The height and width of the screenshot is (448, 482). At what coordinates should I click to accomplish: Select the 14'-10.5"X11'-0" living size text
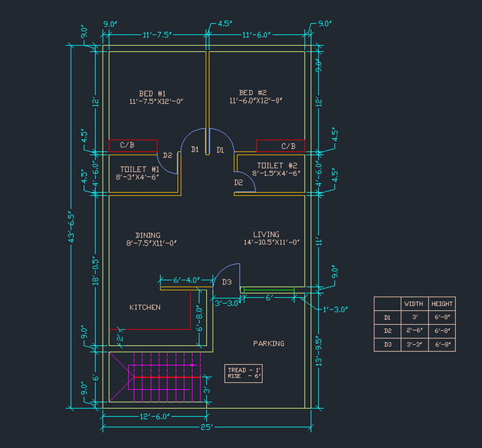(272, 242)
